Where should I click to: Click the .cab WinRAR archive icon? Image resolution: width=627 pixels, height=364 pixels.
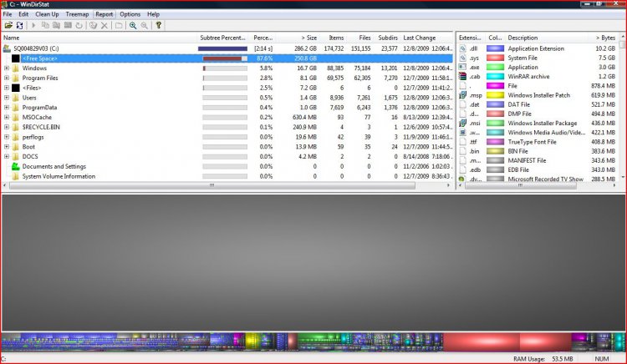coord(462,76)
